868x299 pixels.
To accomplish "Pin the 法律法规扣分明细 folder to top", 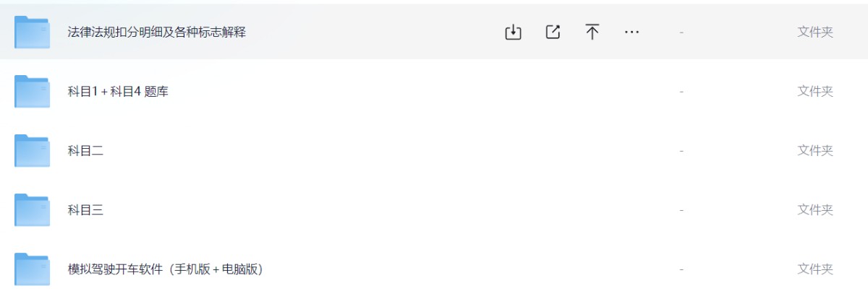I will click(592, 32).
